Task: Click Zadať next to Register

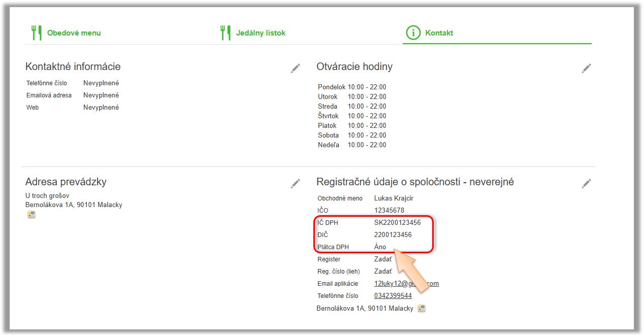Action: click(x=382, y=259)
